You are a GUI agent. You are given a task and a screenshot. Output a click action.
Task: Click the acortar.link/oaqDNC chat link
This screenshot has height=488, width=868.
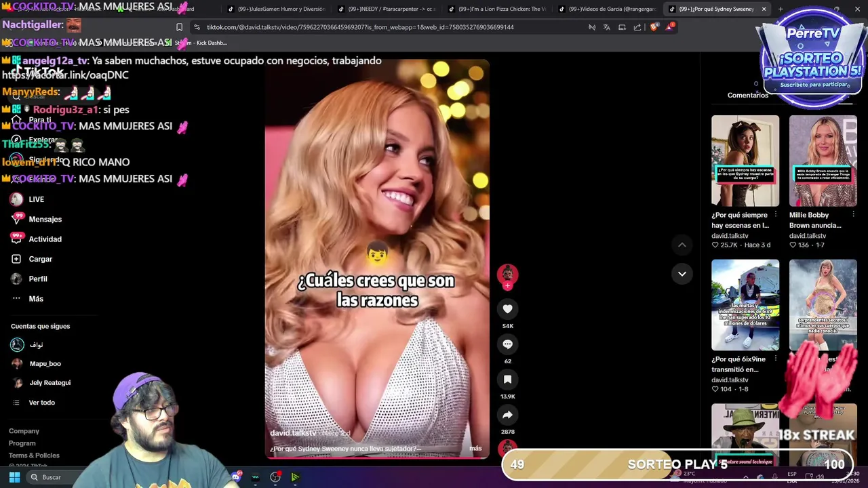click(x=65, y=75)
